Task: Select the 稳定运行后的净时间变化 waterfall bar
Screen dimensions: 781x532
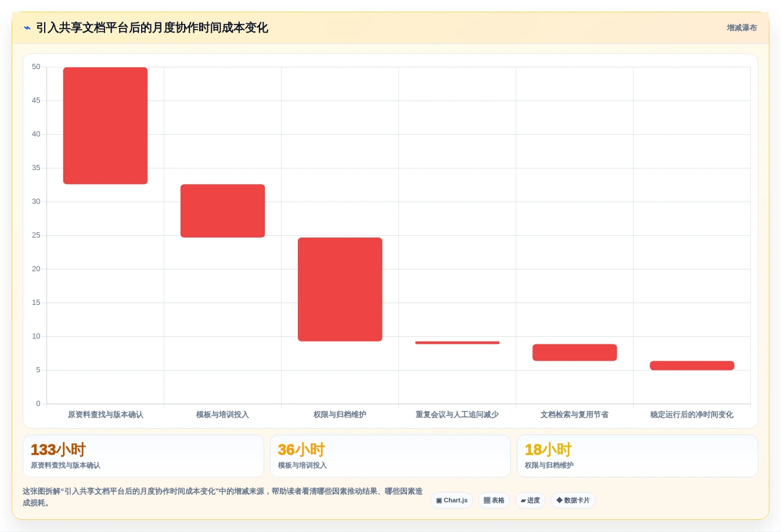Action: pyautogui.click(x=692, y=365)
